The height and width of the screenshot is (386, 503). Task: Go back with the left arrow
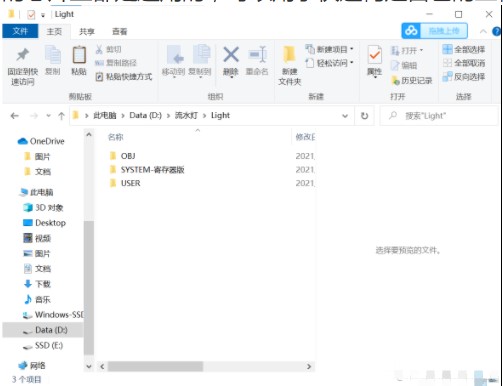click(15, 116)
